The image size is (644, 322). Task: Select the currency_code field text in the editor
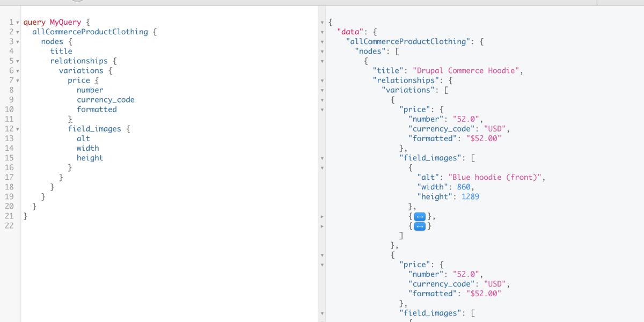click(105, 99)
